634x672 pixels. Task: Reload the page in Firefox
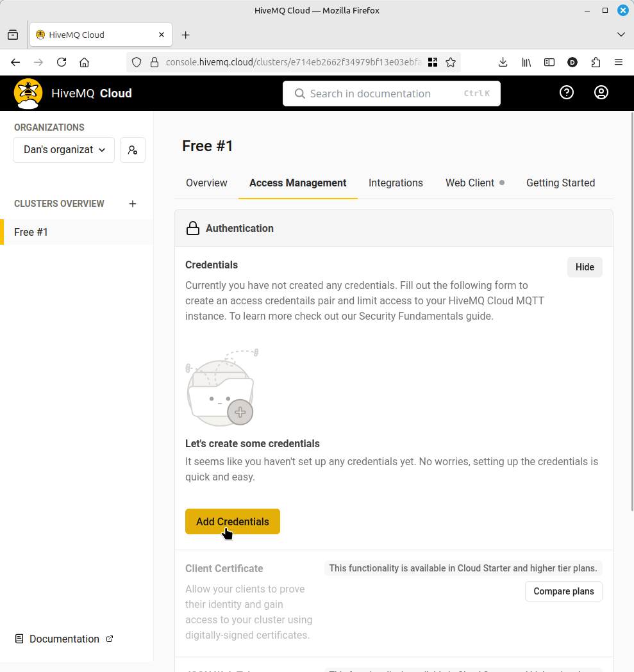coord(62,62)
